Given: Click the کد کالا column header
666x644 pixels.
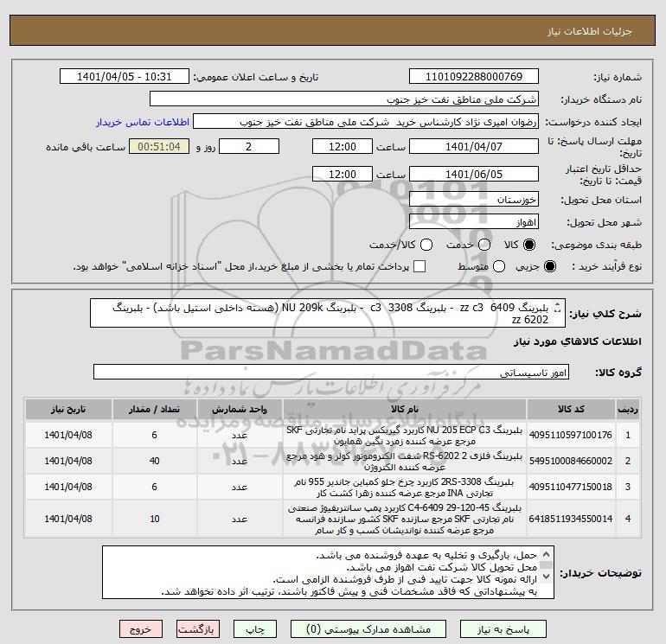Looking at the screenshot, I should (x=571, y=409).
